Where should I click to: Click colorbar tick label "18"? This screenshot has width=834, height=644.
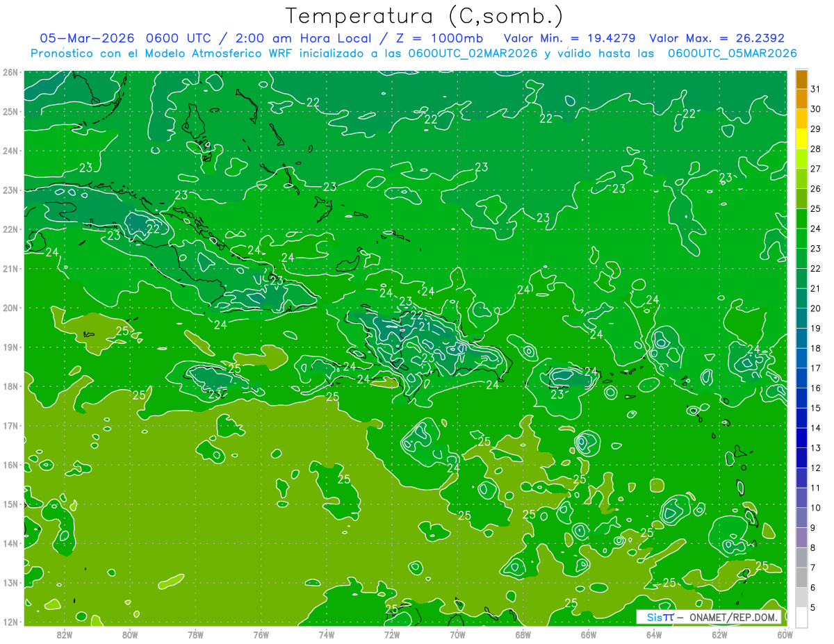click(x=816, y=347)
